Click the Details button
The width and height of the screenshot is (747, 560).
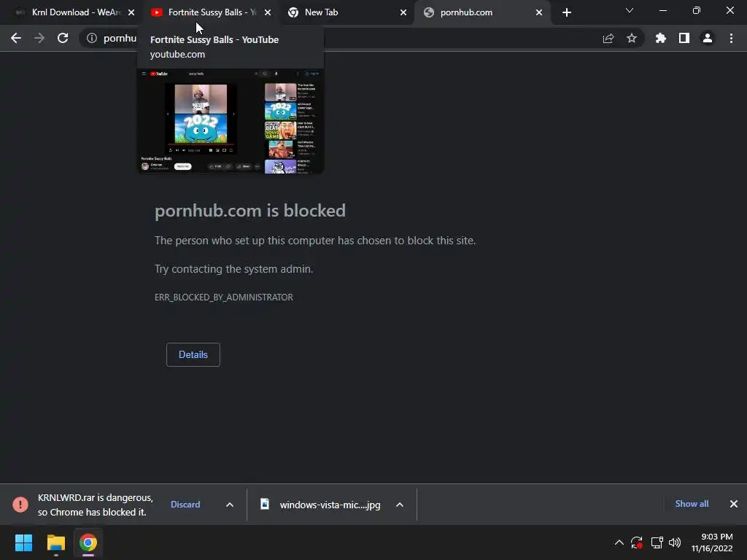click(x=193, y=355)
